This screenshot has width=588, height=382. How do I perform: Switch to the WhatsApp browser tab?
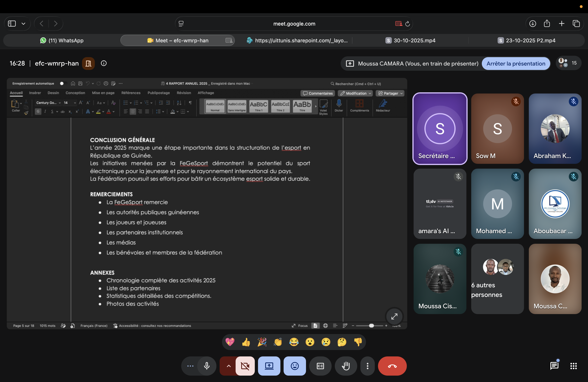62,41
